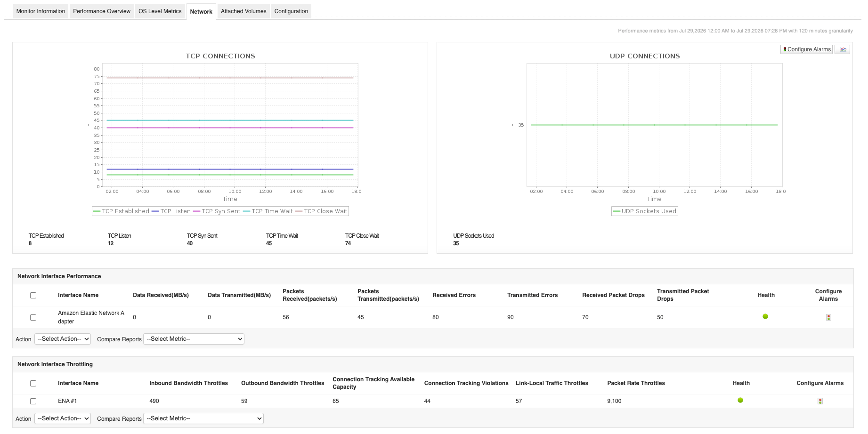The height and width of the screenshot is (434, 868).
Task: Open Select Metric dropdown under Throttling table
Action: pos(203,418)
